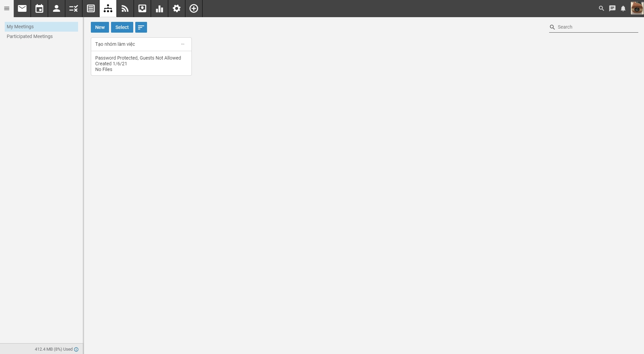Open notifications bell icon
This screenshot has width=644, height=354.
[x=623, y=8]
